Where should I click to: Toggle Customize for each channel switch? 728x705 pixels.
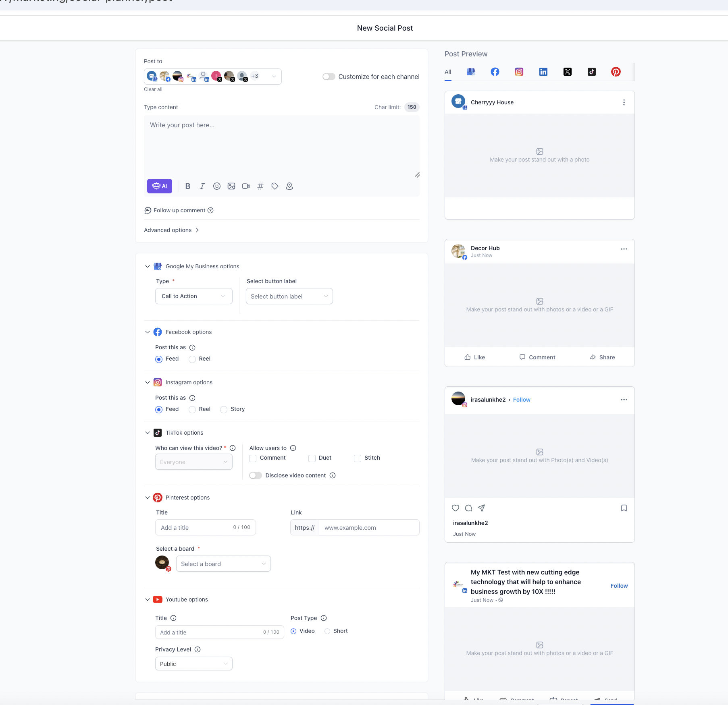(x=329, y=77)
